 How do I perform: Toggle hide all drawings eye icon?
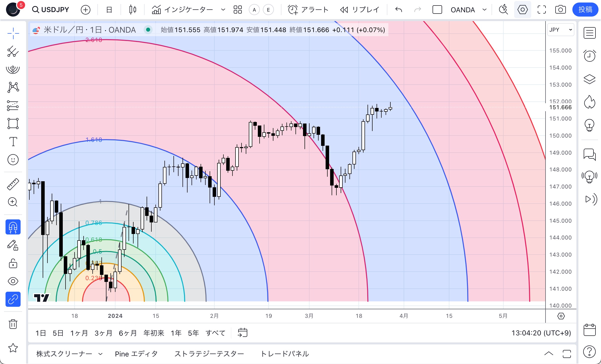[13, 281]
